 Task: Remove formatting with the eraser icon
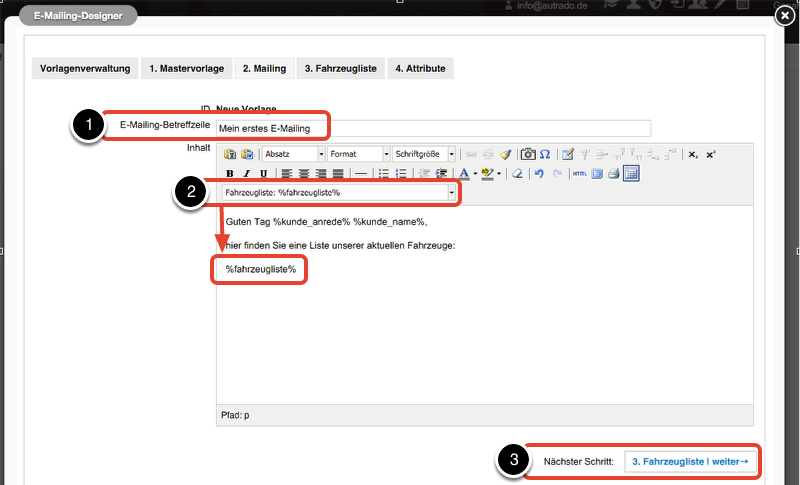click(x=517, y=173)
